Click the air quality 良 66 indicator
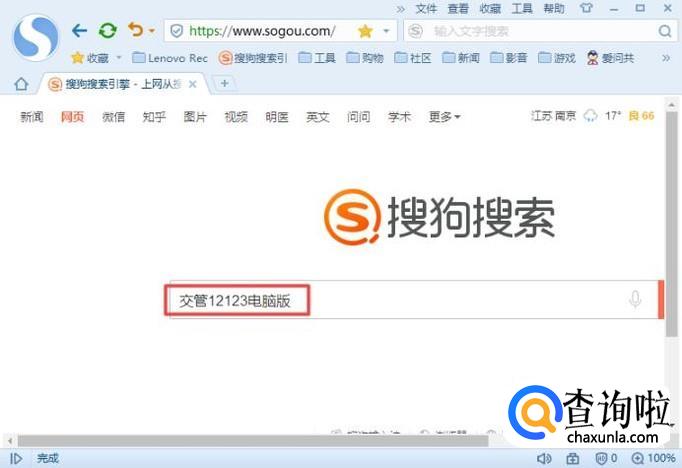Screen dimensions: 682x468 (642, 116)
